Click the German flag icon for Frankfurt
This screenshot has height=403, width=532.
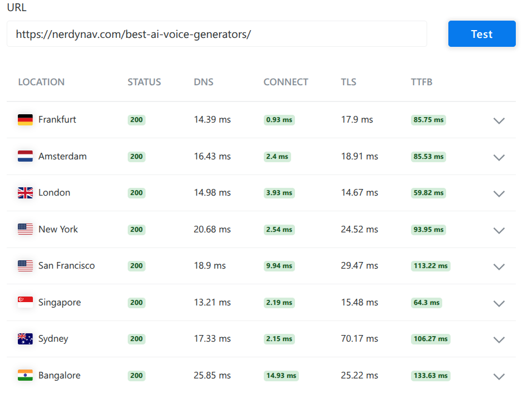tap(26, 120)
